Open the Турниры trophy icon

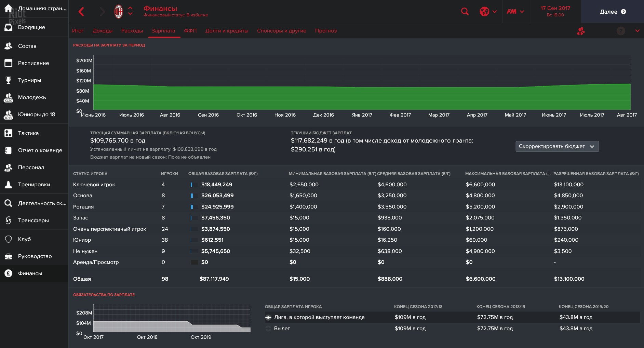[9, 80]
